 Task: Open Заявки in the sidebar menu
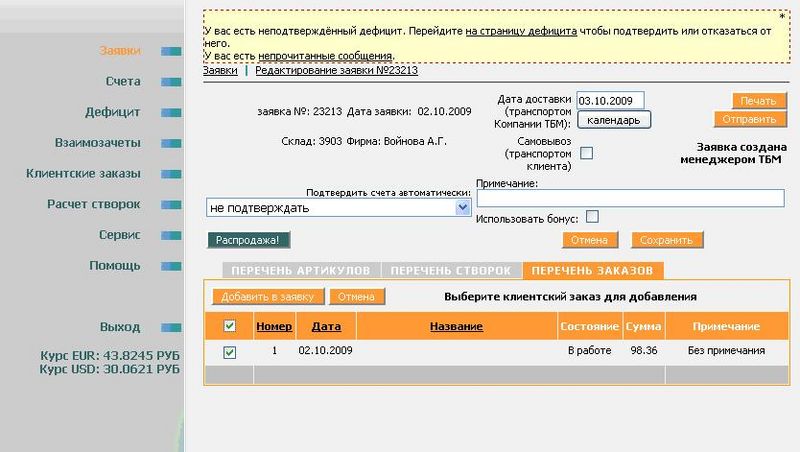click(120, 50)
